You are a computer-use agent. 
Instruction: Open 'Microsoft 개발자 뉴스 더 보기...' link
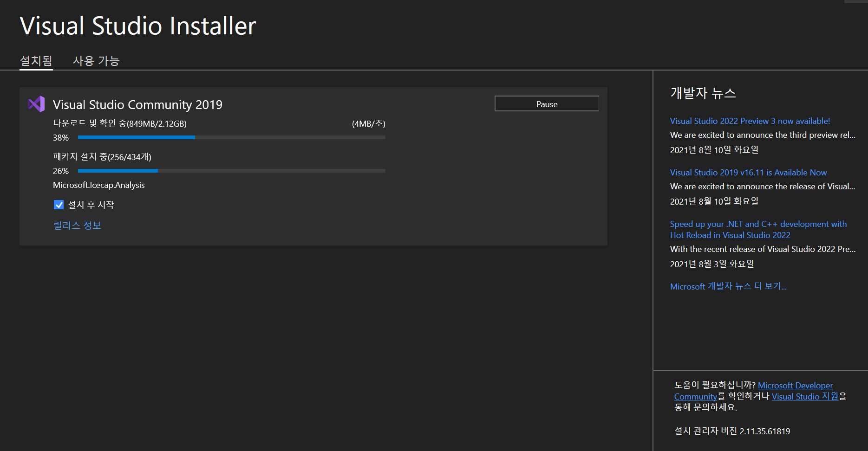[728, 286]
